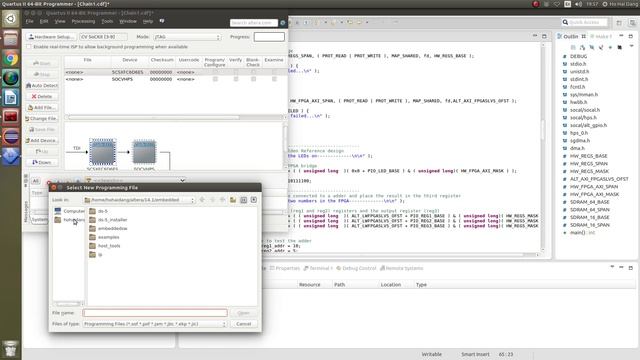Open the Processing menu

(83, 21)
